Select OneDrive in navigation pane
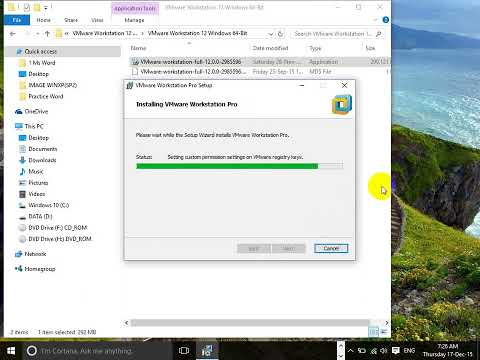Image resolution: width=480 pixels, height=360 pixels. tap(36, 111)
